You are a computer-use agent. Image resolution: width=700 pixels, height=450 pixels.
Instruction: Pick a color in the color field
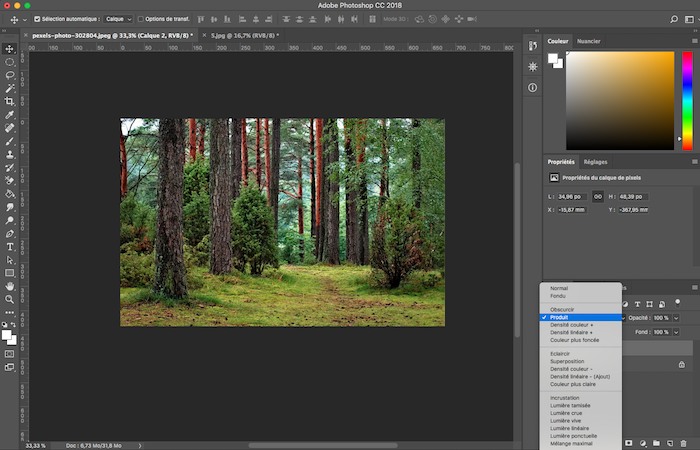coord(620,100)
